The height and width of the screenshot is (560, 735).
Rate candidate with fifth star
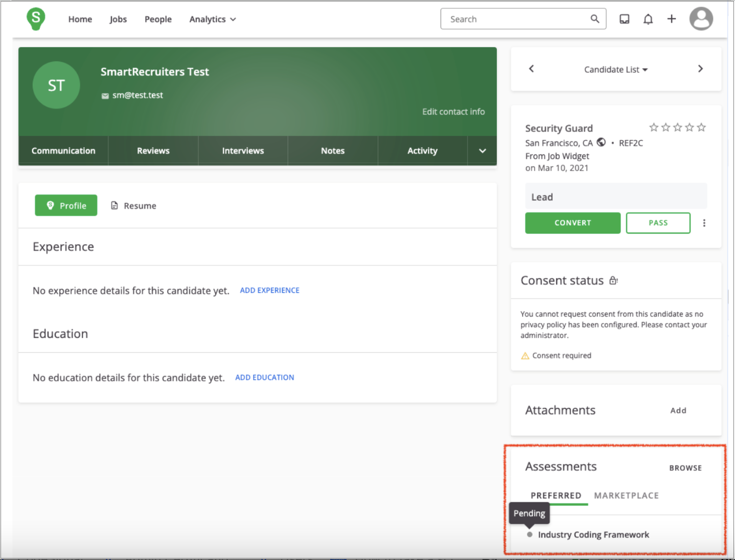[701, 127]
